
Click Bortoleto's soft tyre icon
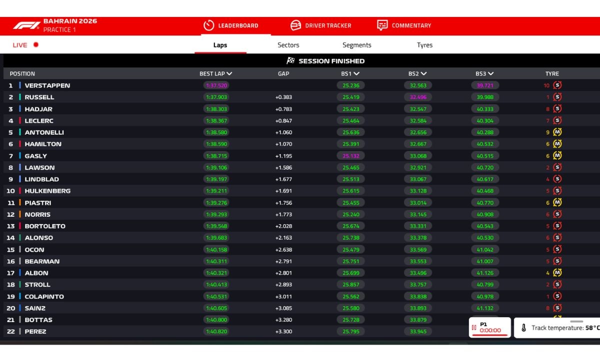click(557, 226)
